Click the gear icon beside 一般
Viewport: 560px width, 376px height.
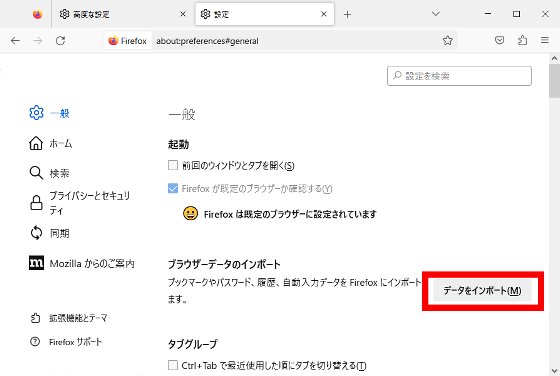pos(36,113)
